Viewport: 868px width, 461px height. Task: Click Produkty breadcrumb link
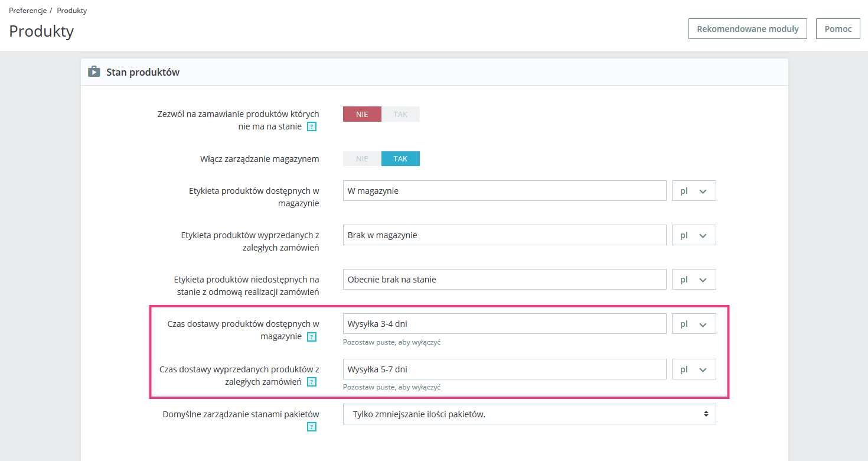coord(72,11)
